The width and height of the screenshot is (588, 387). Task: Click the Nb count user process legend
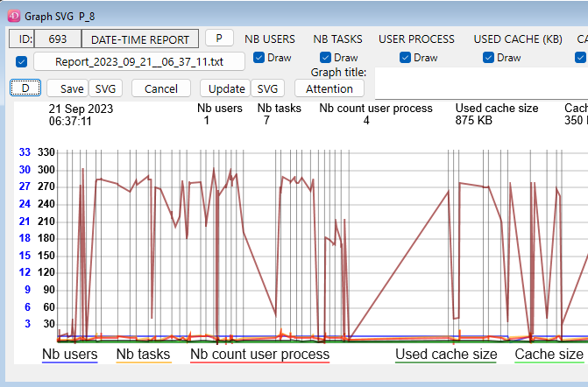(x=259, y=354)
